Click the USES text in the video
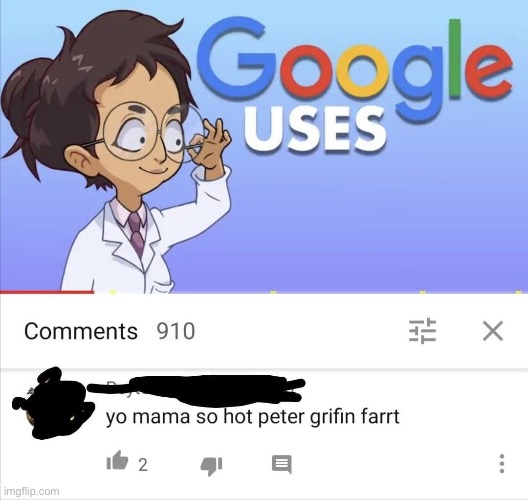The image size is (528, 500). click(315, 129)
